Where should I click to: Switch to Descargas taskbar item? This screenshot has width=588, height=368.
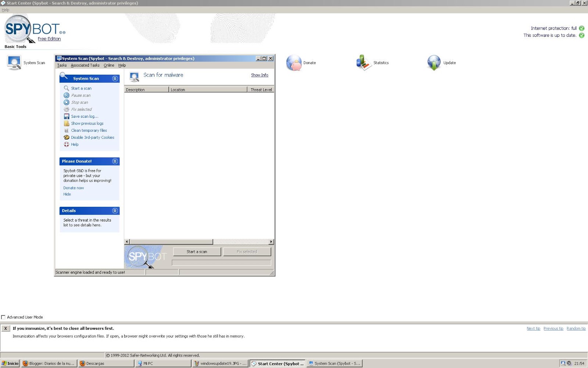(106, 363)
